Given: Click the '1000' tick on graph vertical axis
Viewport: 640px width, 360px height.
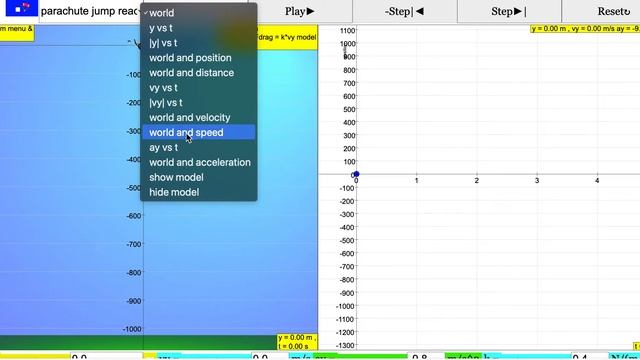Looking at the screenshot, I should click(x=347, y=44).
